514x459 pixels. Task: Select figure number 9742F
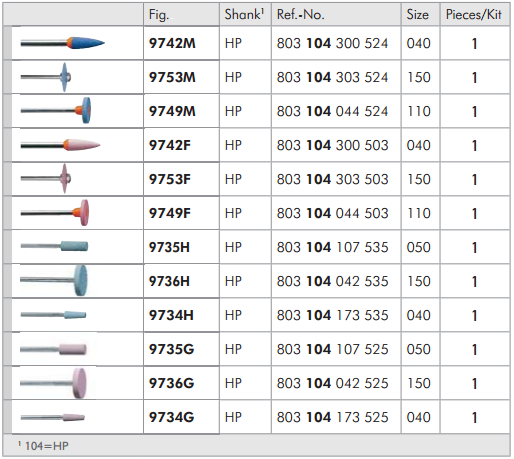tap(170, 145)
